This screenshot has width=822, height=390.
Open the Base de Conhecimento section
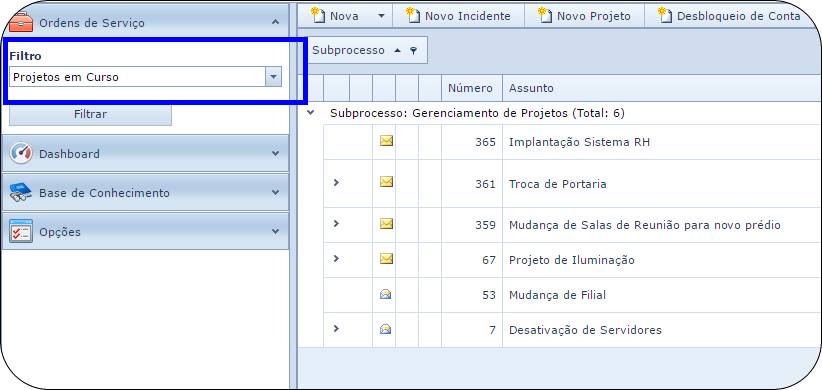145,192
